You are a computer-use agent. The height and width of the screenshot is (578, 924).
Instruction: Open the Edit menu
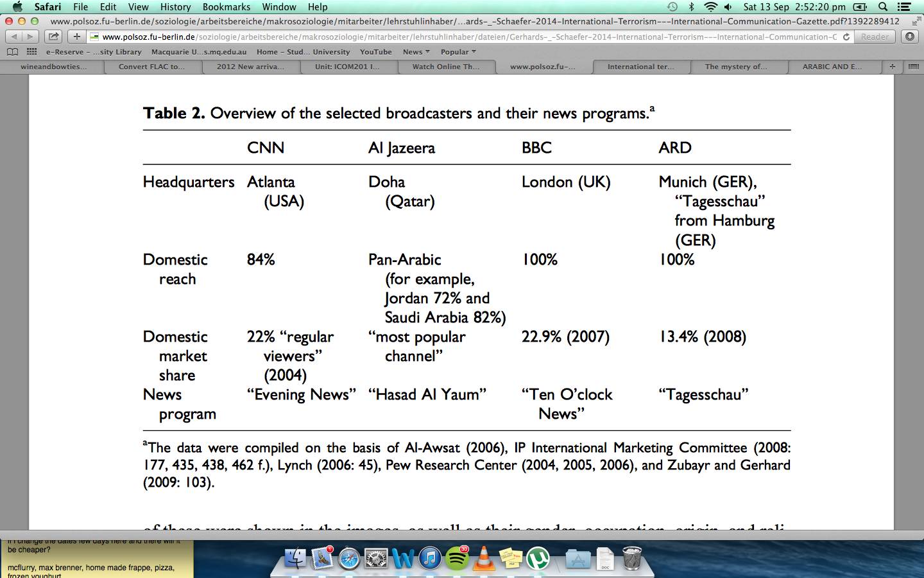click(x=108, y=7)
